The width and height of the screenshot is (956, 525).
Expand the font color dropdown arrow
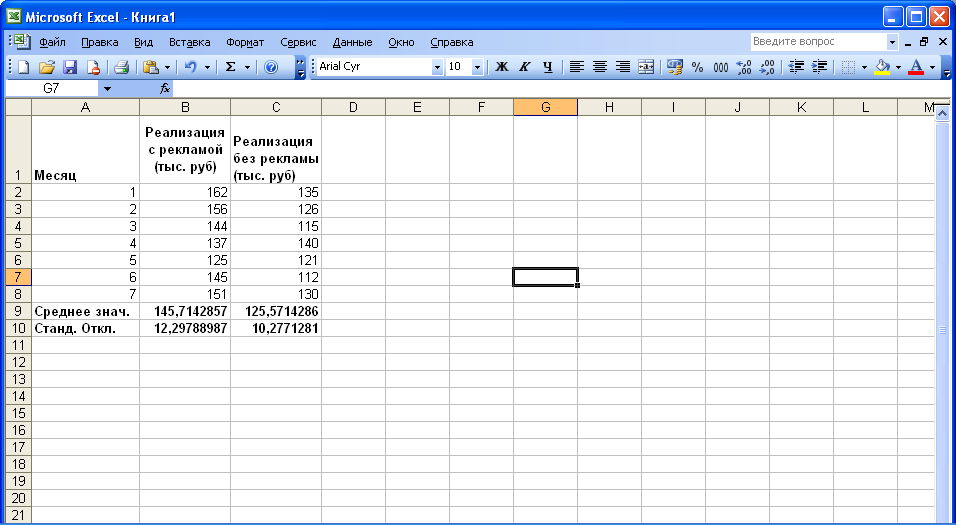[x=932, y=67]
